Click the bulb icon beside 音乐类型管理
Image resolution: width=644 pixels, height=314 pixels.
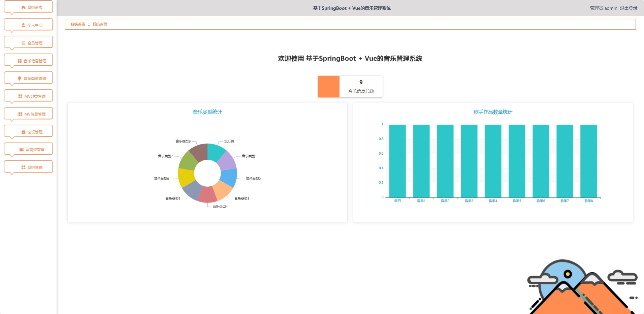[x=20, y=78]
